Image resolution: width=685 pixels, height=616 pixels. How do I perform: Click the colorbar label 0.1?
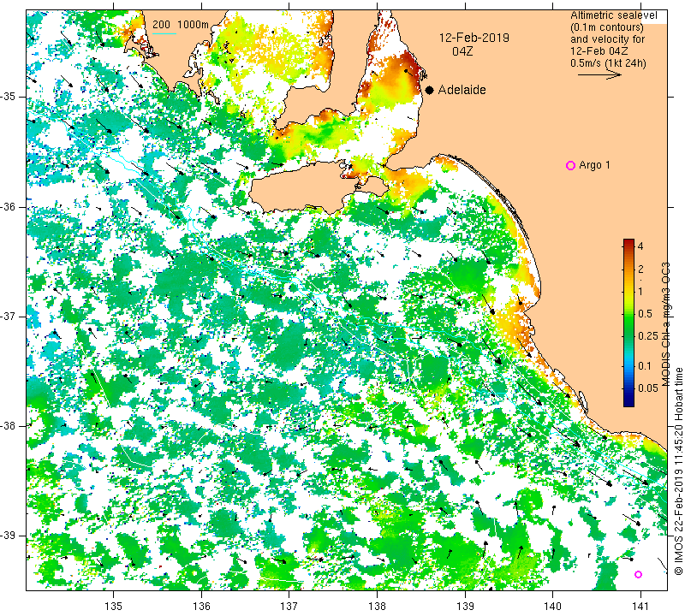tap(645, 366)
